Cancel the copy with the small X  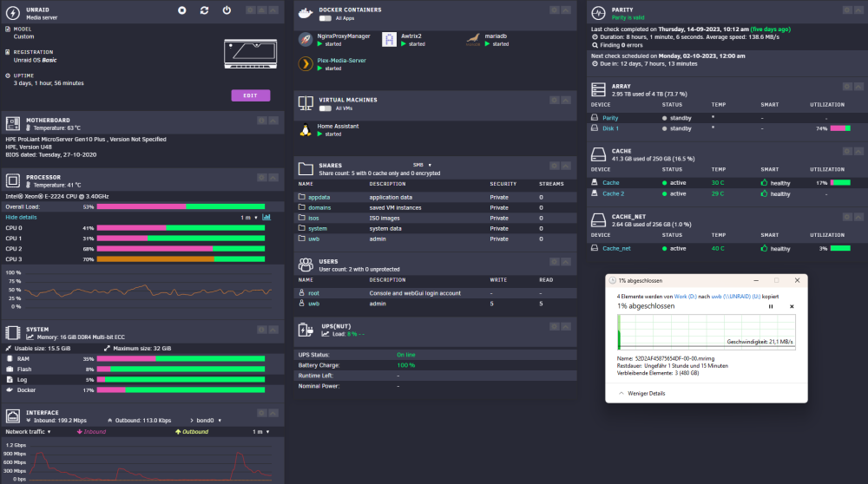(x=792, y=306)
